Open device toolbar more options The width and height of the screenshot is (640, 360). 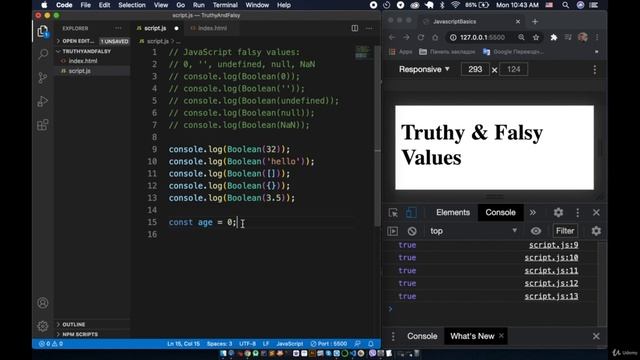tap(595, 70)
